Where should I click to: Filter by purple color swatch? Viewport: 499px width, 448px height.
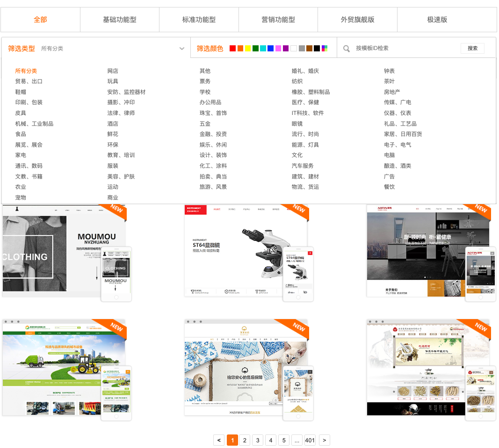[x=286, y=48]
